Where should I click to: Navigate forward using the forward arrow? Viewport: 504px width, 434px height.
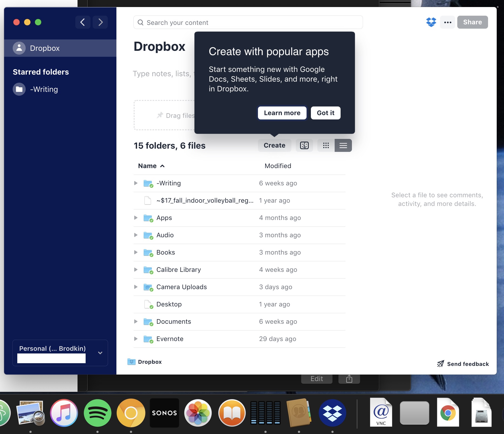tap(100, 22)
